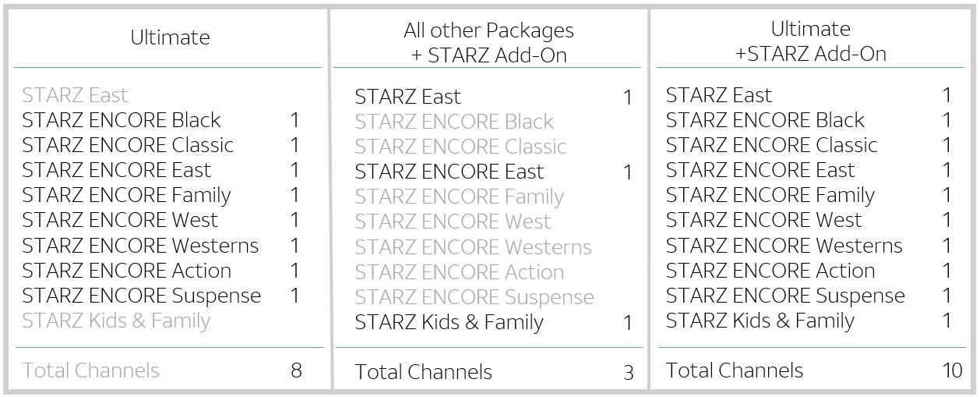Select STARZ ENCORE Suspense in the left Ultimate column
The width and height of the screenshot is (980, 397).
(141, 296)
